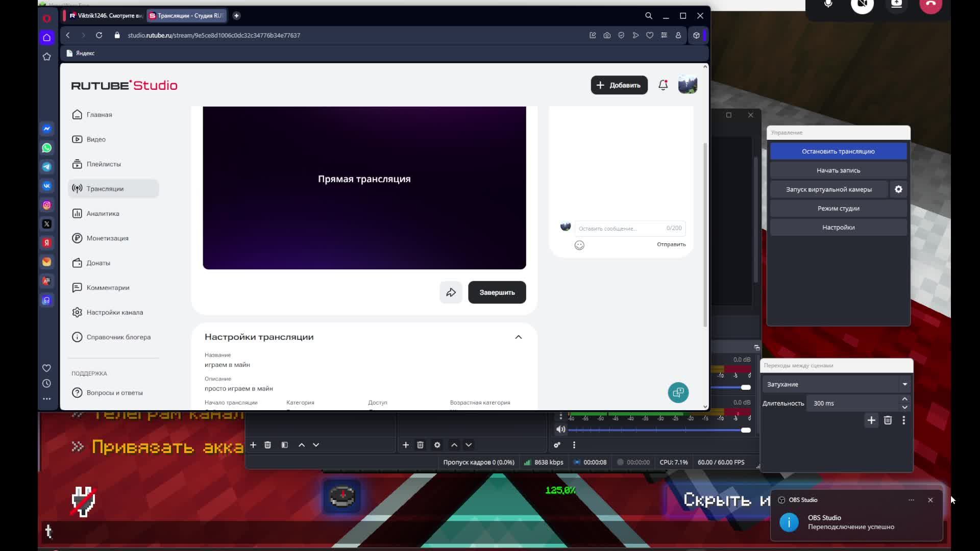Add a new scene transition with plus icon
The width and height of the screenshot is (980, 551).
871,420
